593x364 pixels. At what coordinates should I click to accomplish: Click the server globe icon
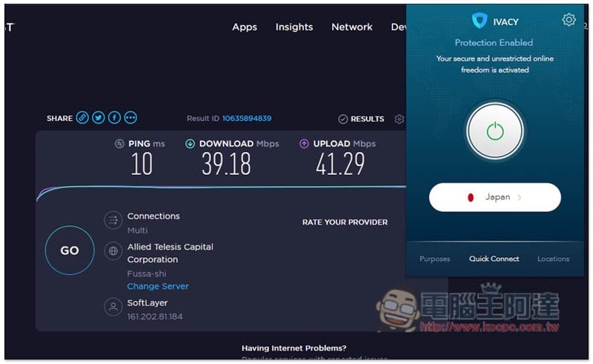pyautogui.click(x=113, y=251)
